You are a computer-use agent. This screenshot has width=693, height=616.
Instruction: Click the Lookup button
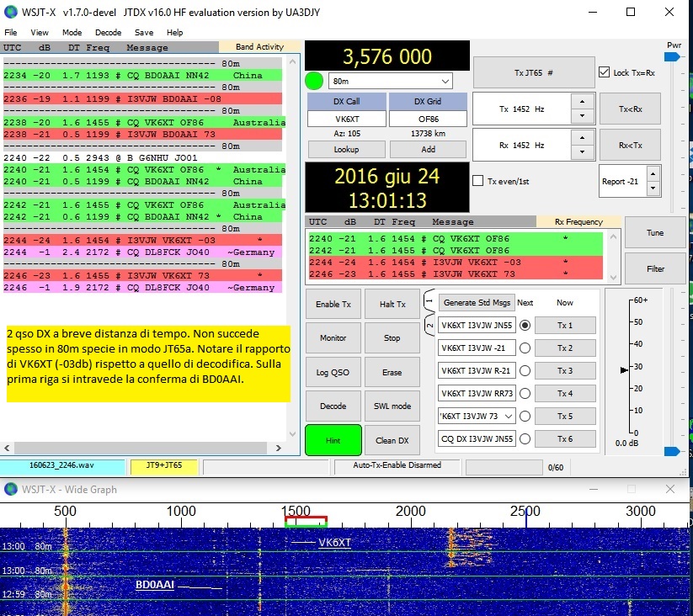(347, 149)
